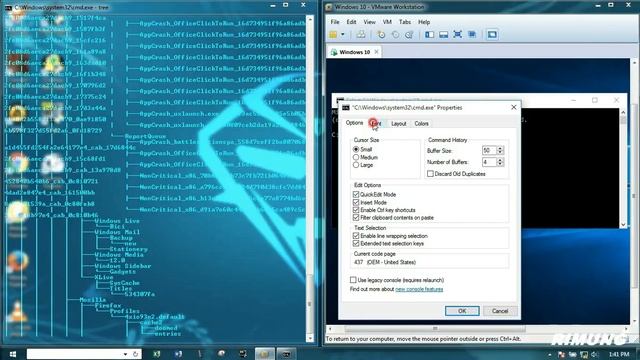The height and width of the screenshot is (360, 640).
Task: Toggle Filter clipboard contents on paste checkbox
Action: [x=356, y=218]
